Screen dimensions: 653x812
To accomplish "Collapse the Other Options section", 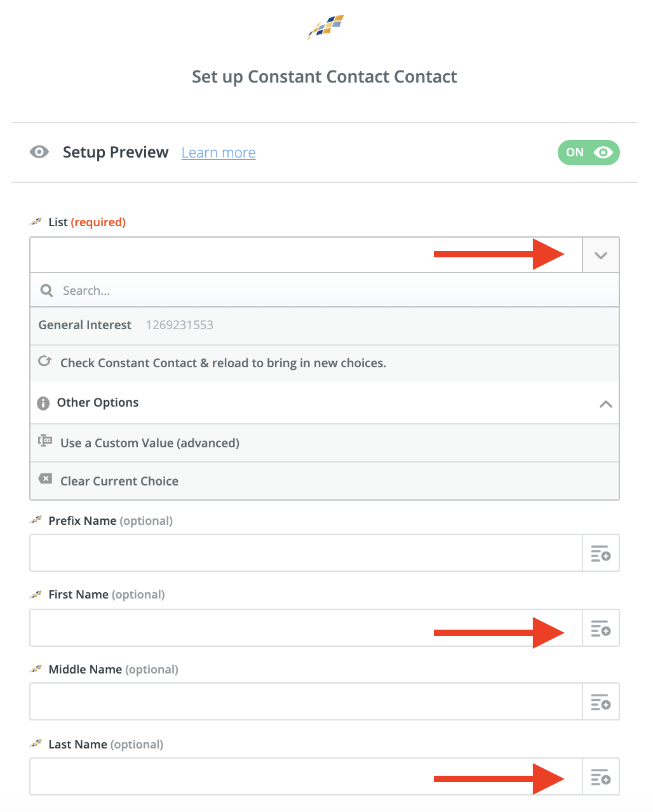I will pyautogui.click(x=606, y=404).
